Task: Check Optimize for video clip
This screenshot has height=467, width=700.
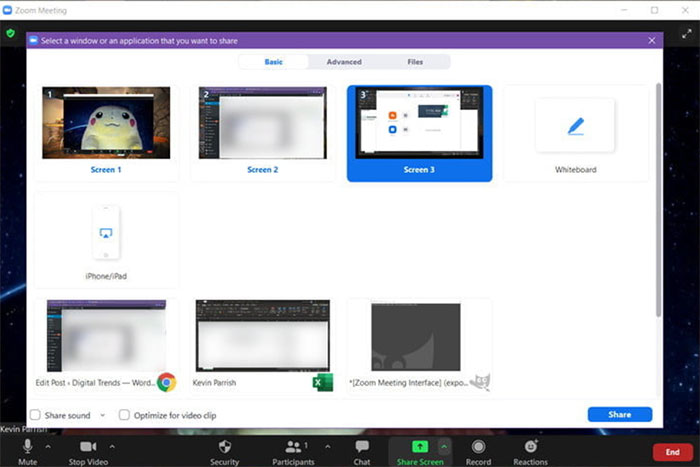Action: point(125,415)
